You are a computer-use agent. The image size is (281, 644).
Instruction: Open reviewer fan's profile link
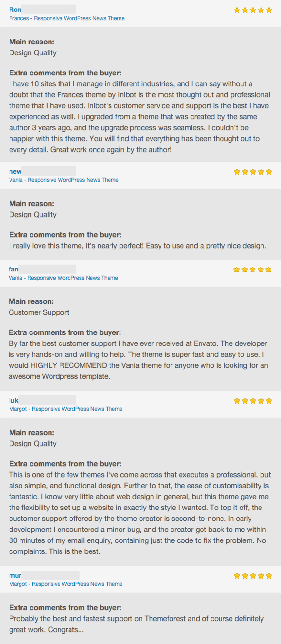(13, 270)
